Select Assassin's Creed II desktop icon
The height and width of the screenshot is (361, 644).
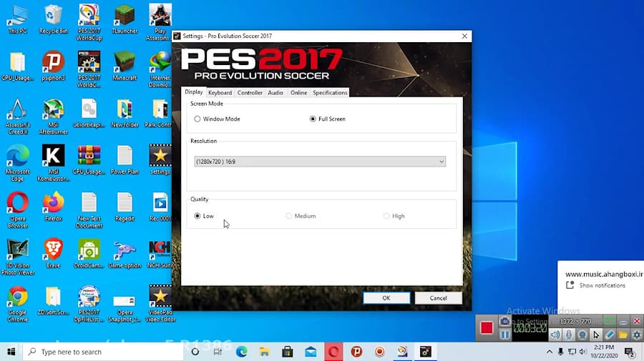pos(18,117)
